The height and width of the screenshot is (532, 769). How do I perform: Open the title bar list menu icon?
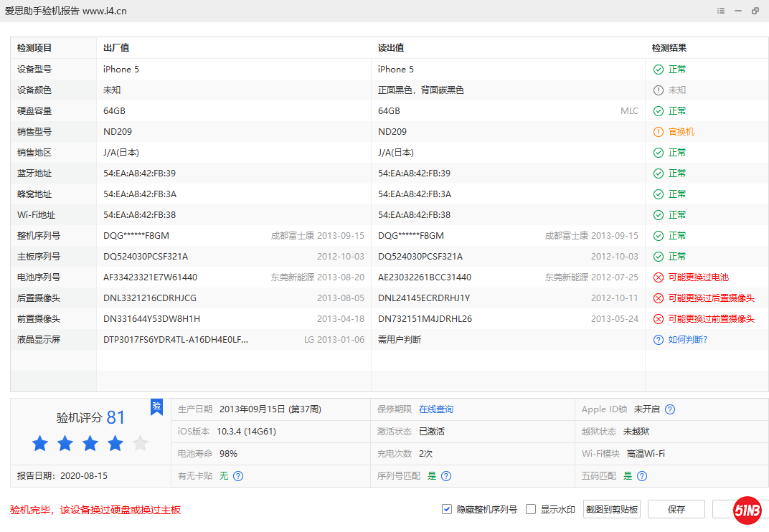pos(720,11)
